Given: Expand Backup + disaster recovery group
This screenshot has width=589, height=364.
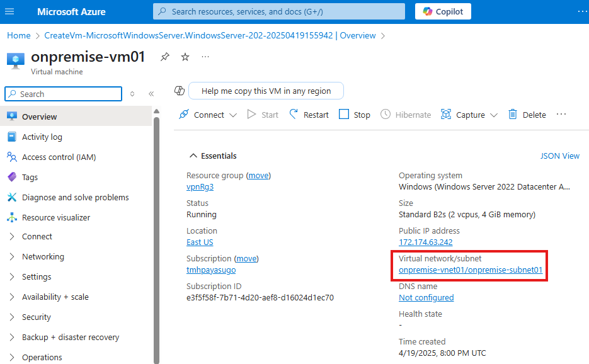Looking at the screenshot, I should [12, 338].
